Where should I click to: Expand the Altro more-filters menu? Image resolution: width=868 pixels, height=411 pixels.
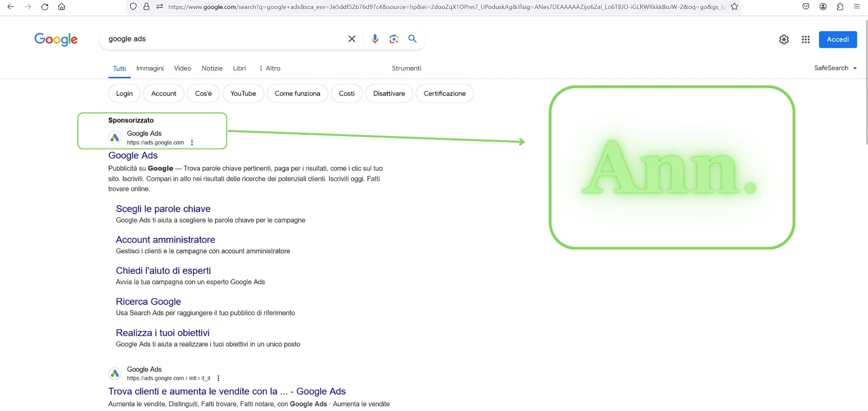[x=270, y=68]
